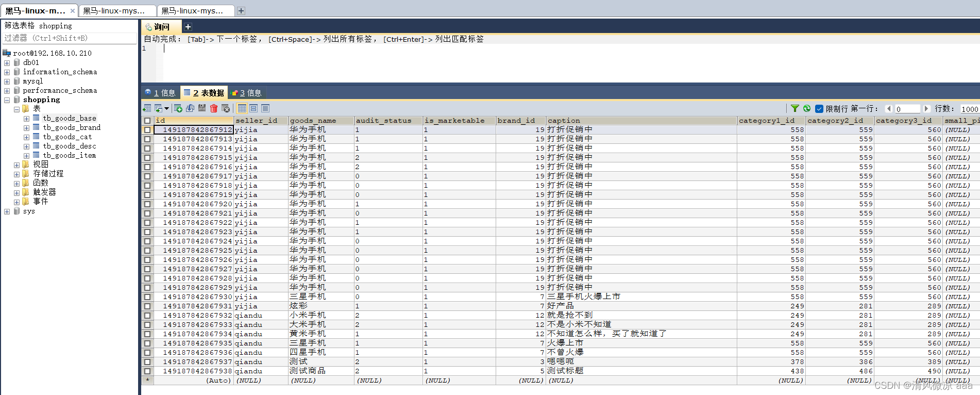Click the previous page arrow beside first row
The image size is (980, 395).
point(889,108)
